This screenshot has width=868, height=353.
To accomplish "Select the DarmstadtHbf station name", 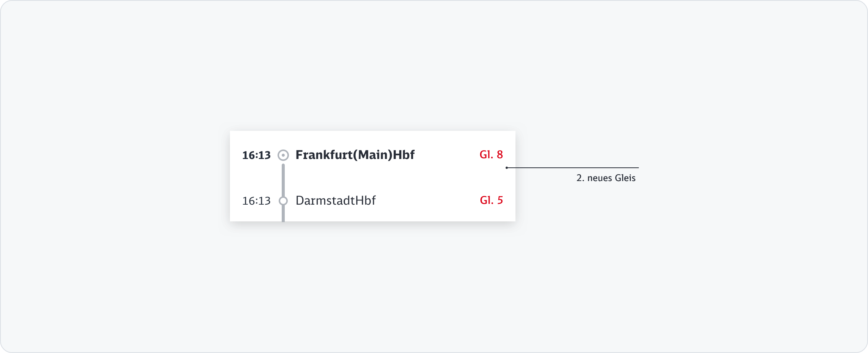I will [335, 200].
